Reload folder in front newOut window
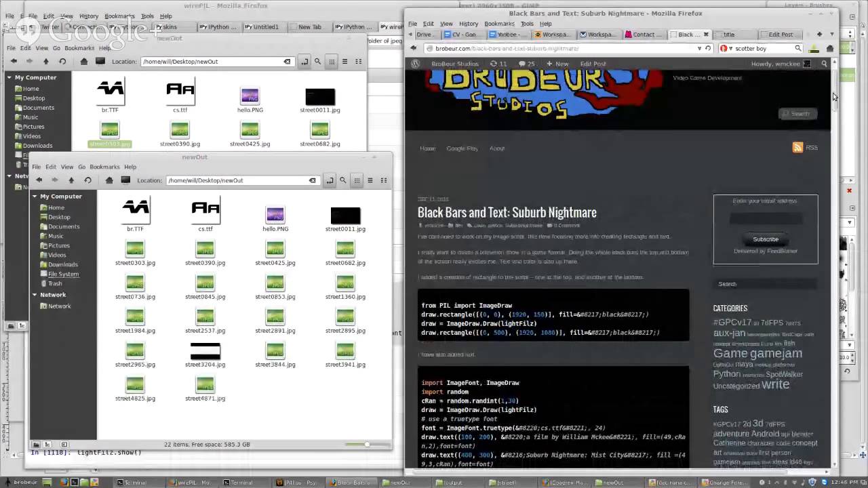868x488 pixels. (x=87, y=180)
